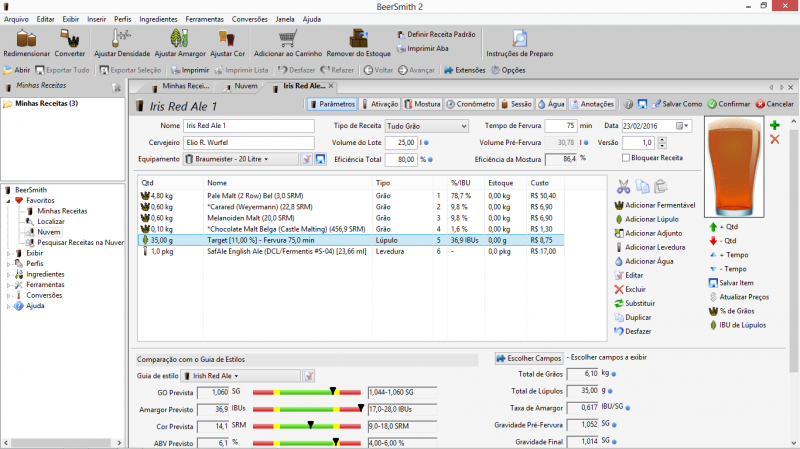Expand the Ferramentas tree node
Screen dimensions: 800x449
pos(8,285)
